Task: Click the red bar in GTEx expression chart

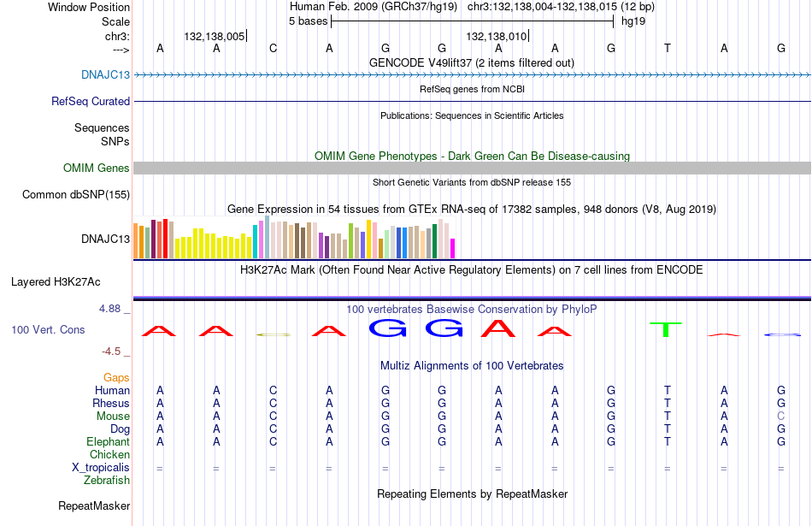Action: 165,239
